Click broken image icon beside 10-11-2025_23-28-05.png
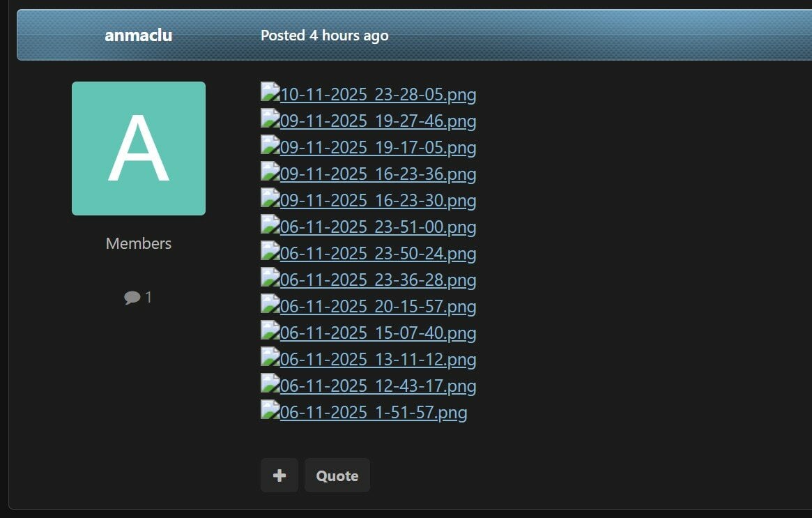Viewport: 812px width, 518px height. coord(270,92)
